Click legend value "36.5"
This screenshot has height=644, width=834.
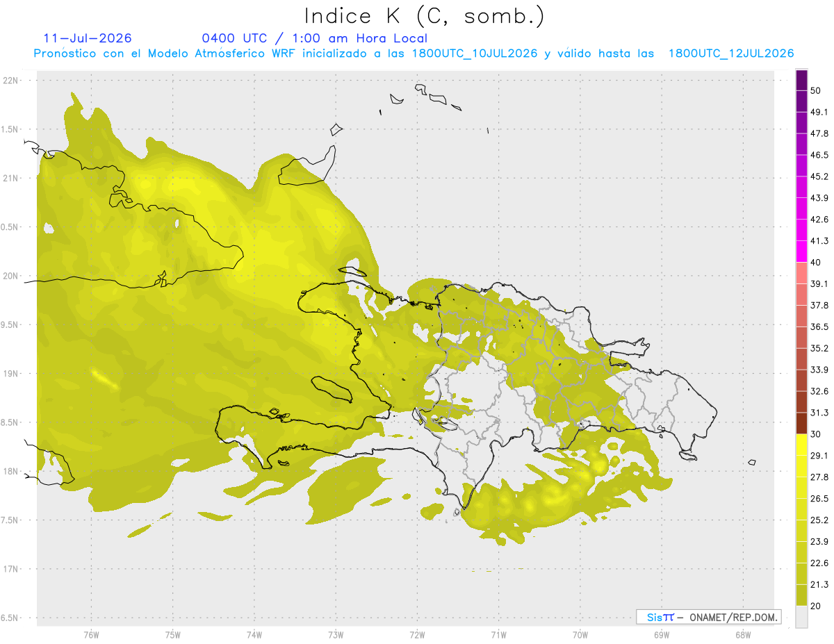819,327
